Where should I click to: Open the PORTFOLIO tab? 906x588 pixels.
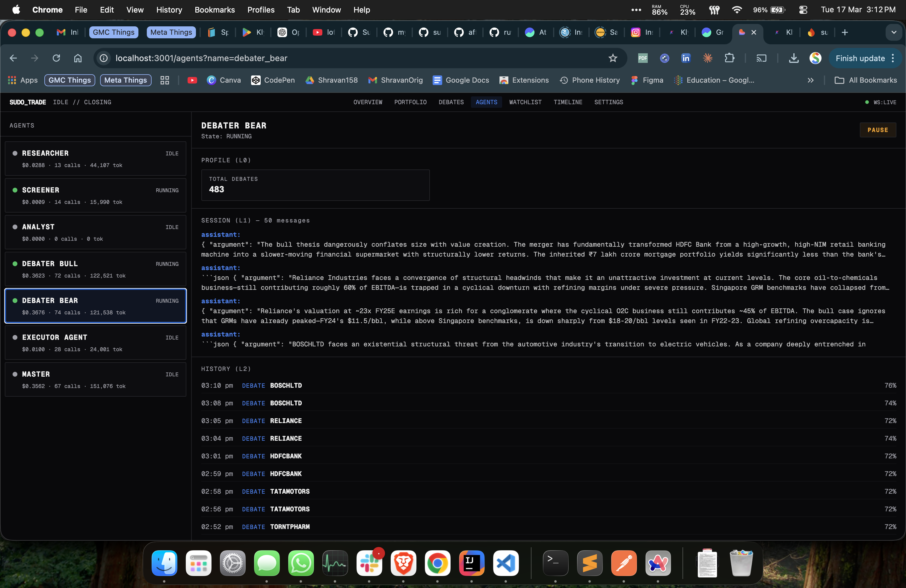(x=410, y=102)
